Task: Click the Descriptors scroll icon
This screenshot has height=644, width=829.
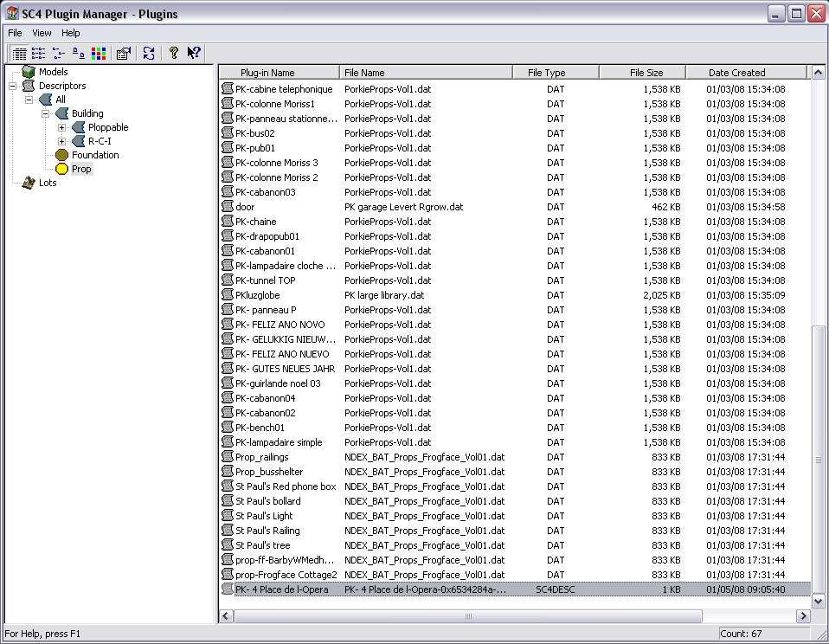Action: pyautogui.click(x=29, y=86)
